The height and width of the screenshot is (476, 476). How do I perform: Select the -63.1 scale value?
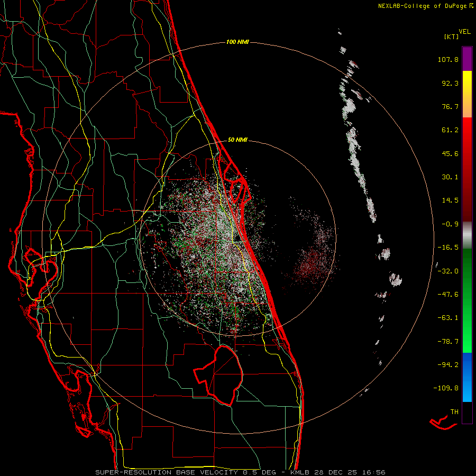[448, 318]
